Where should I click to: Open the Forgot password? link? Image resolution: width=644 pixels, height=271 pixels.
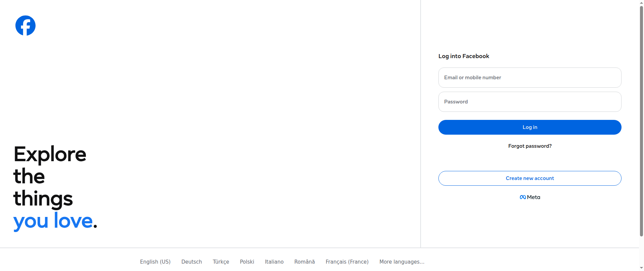(x=530, y=146)
